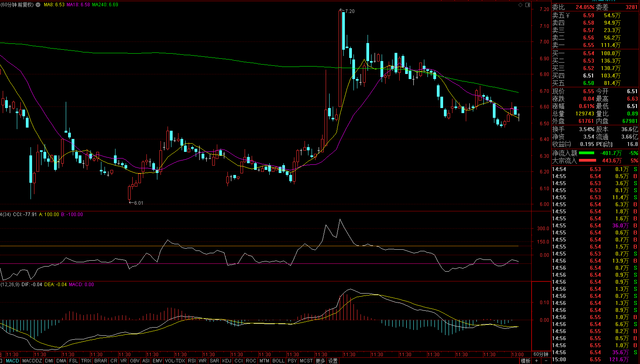Click the 13:00 time label on axis

(x=517, y=355)
